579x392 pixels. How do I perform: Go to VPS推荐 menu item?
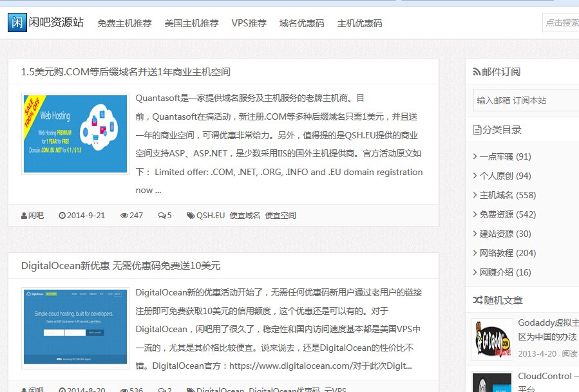(x=249, y=23)
